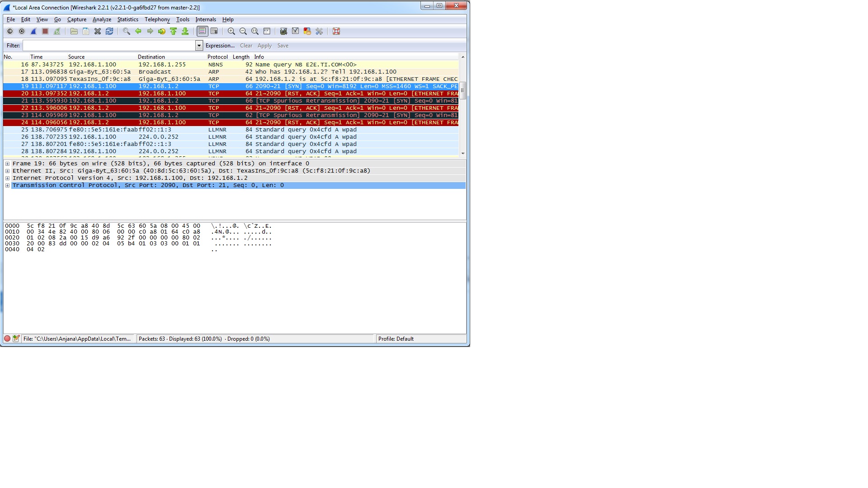
Task: Click the find packet magnifier icon
Action: (127, 31)
